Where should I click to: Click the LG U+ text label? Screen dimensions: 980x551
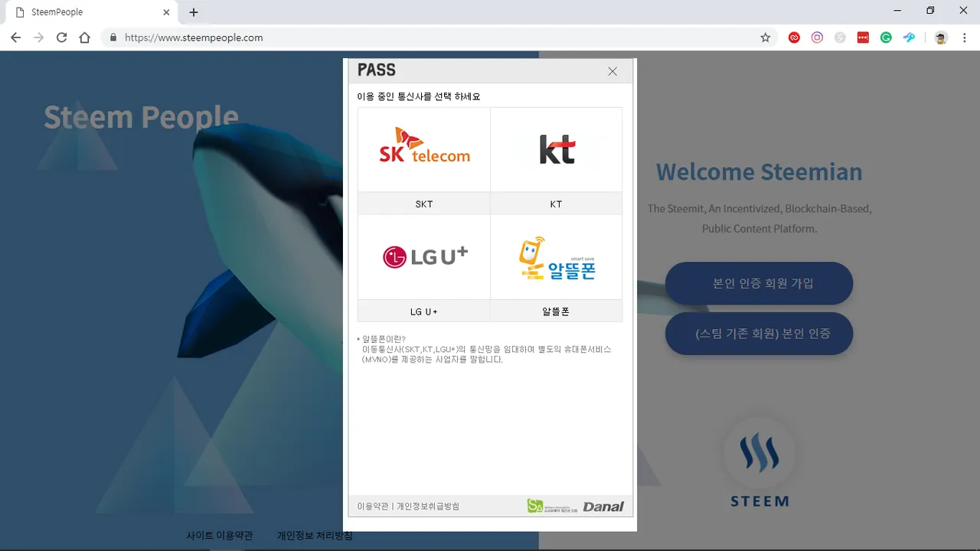click(424, 311)
